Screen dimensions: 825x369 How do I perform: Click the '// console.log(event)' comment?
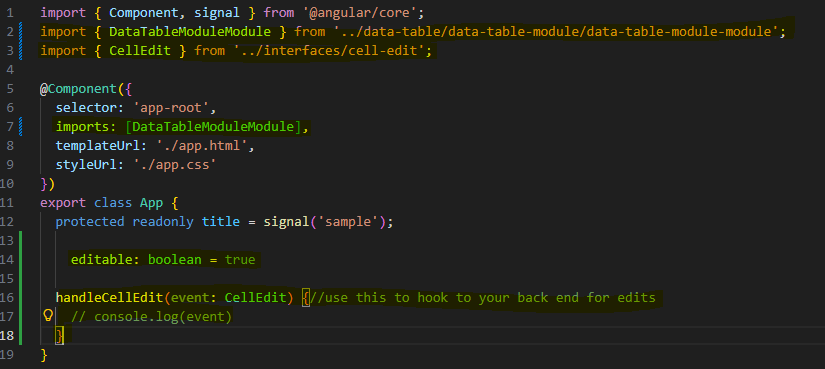coord(152,317)
